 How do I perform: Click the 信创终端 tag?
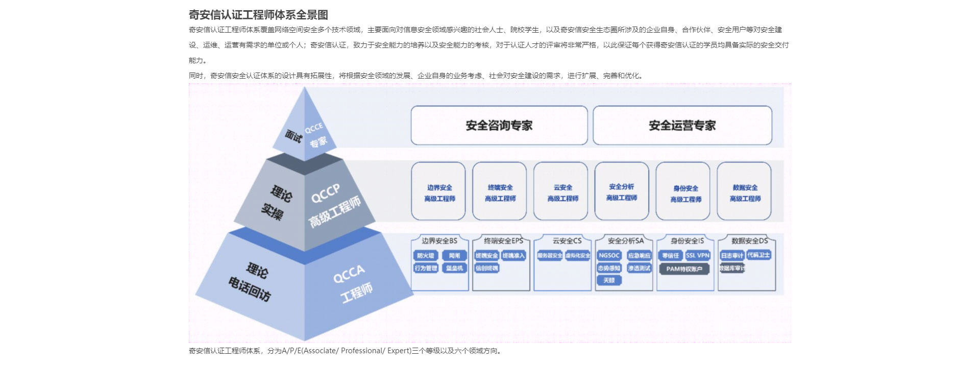(487, 268)
